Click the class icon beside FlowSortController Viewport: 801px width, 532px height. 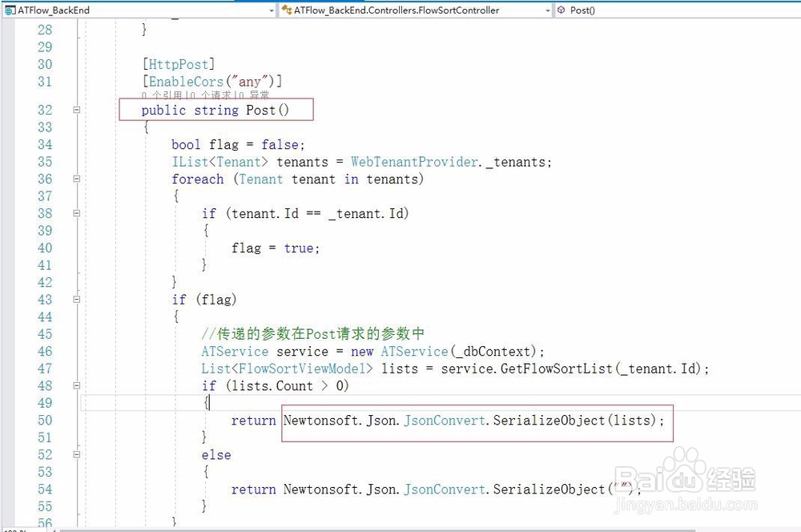tap(285, 10)
